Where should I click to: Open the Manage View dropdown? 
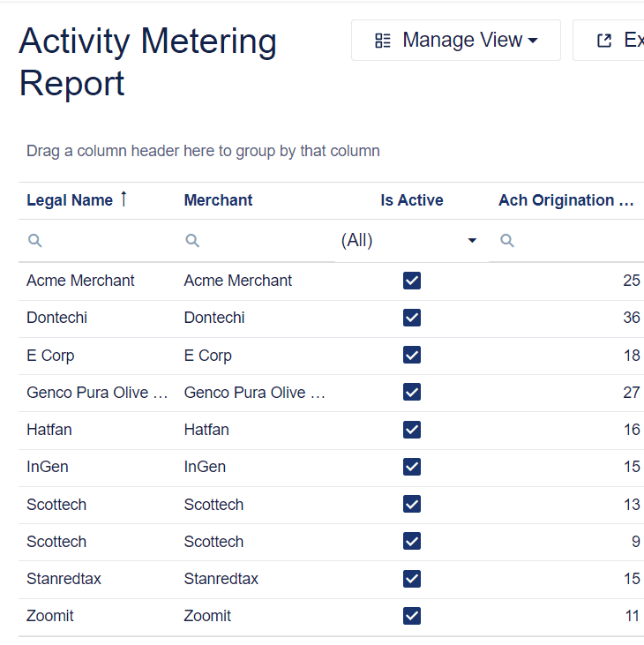[456, 41]
